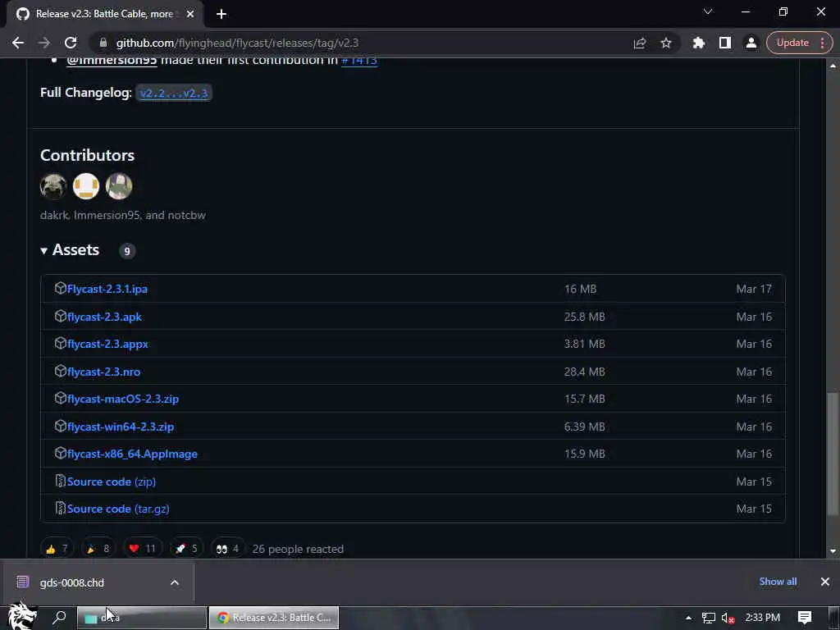
Task: Download Flycast-2.3.1.ipa
Action: (107, 289)
